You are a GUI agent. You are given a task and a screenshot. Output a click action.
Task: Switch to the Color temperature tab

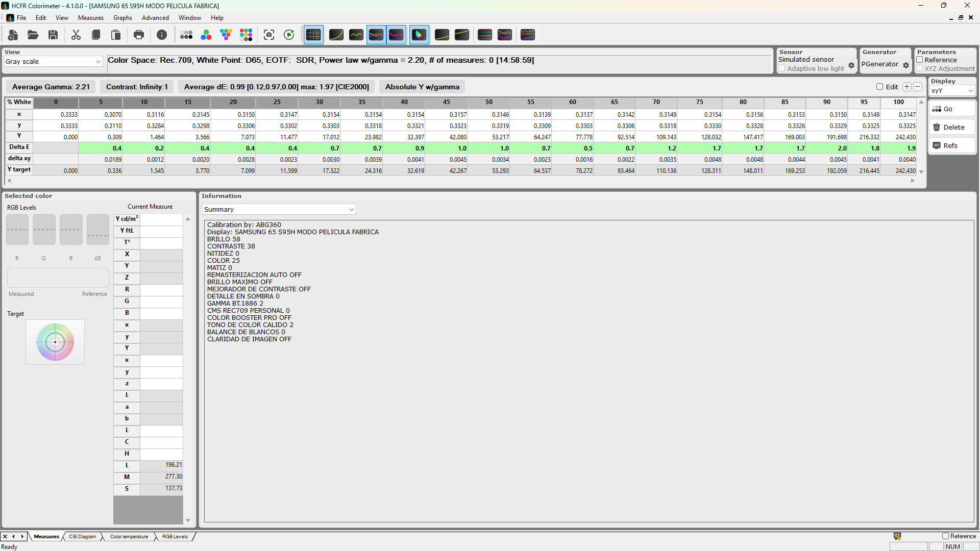pos(129,536)
